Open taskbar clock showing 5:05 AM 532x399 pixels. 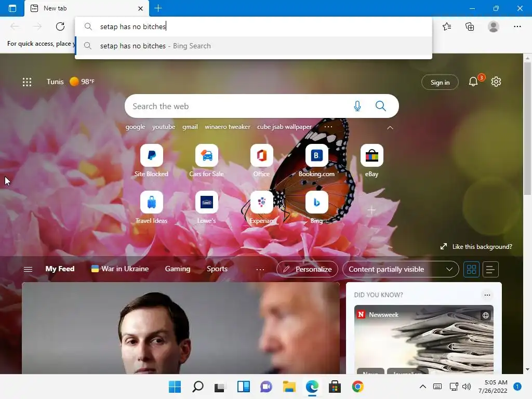point(493,387)
